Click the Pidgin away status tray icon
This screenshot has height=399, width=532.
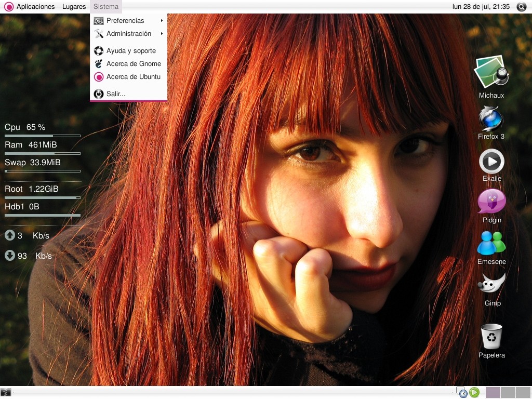coord(462,392)
